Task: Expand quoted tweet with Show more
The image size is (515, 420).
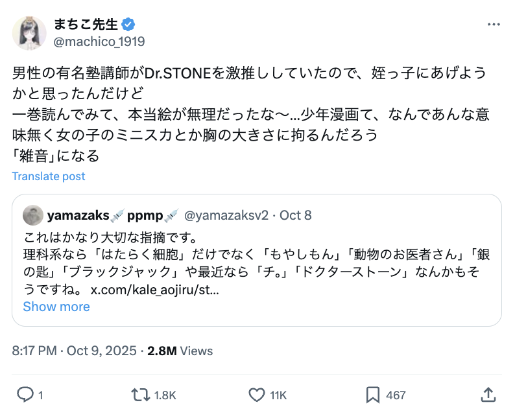Action: point(56,307)
